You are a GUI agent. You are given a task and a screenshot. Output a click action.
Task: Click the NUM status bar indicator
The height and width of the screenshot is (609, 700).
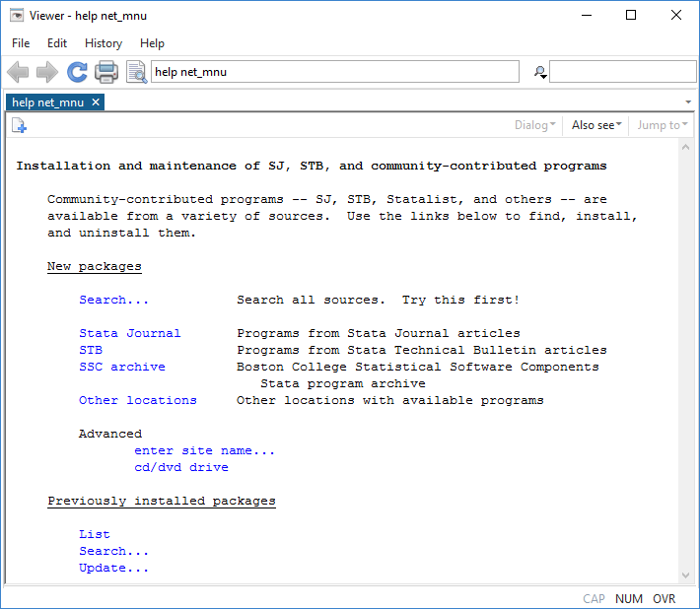tap(629, 599)
